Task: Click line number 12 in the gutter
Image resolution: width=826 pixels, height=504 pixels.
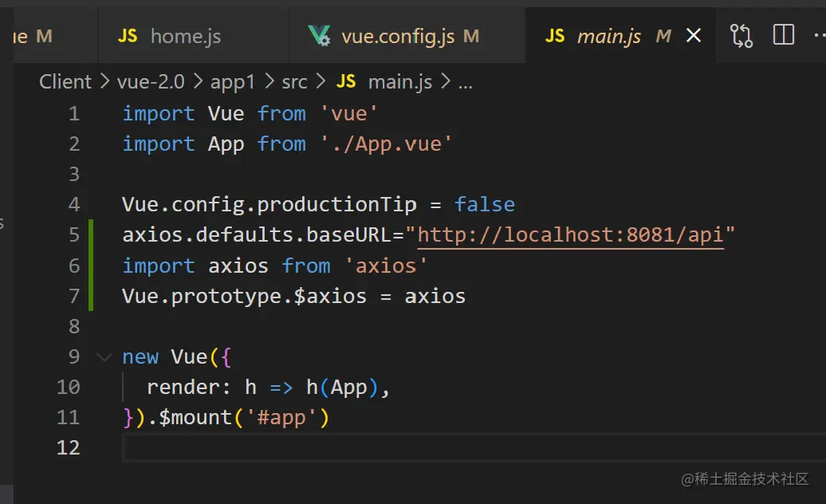Action: [x=68, y=447]
